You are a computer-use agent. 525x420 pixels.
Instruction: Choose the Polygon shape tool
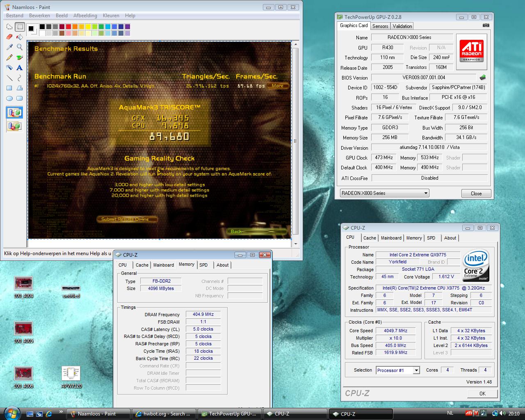tap(19, 88)
